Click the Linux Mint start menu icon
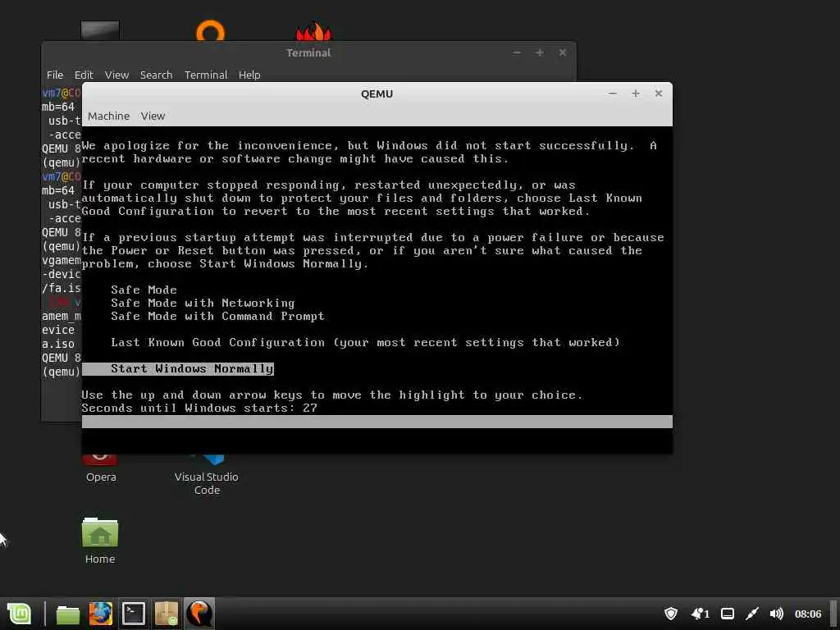The width and height of the screenshot is (840, 630). [20, 614]
